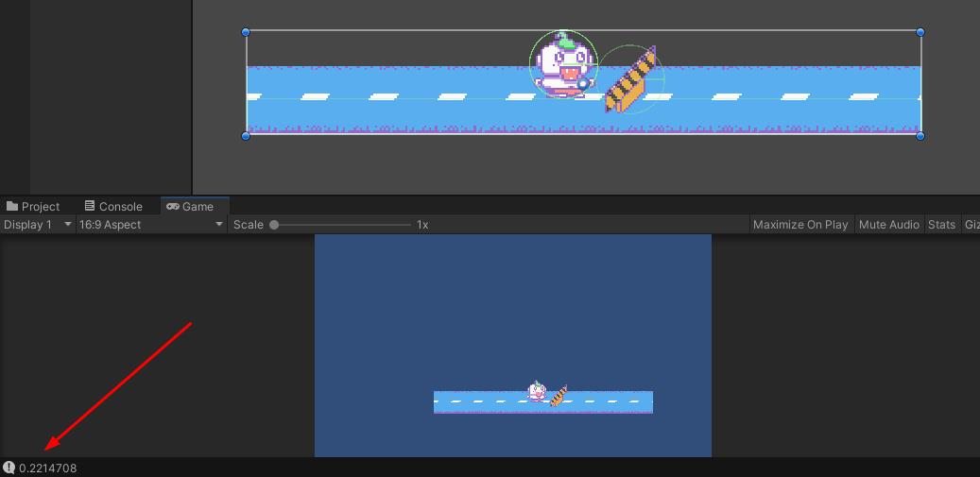This screenshot has height=477, width=980.
Task: Toggle the Stats overlay button
Action: tap(941, 225)
